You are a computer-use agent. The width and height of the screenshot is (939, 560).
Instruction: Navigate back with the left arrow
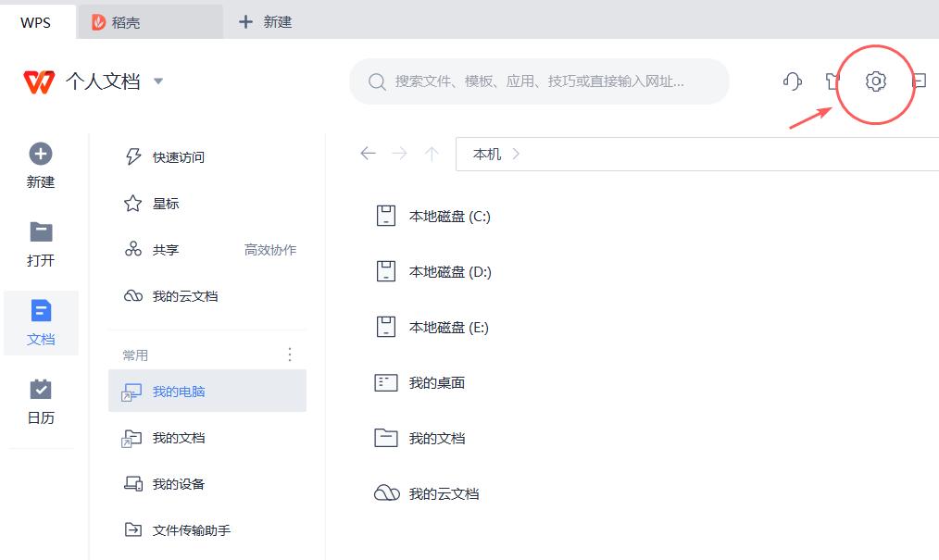[368, 154]
